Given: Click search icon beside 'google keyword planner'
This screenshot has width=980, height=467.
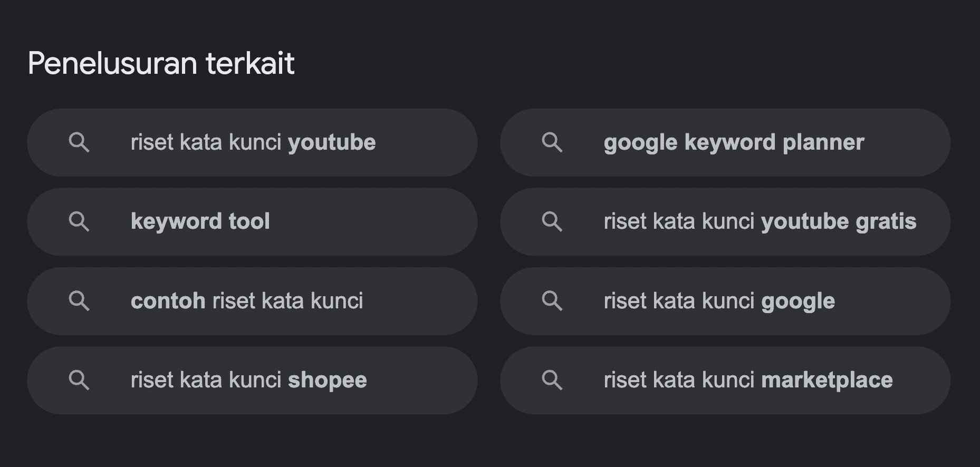Looking at the screenshot, I should pos(552,142).
